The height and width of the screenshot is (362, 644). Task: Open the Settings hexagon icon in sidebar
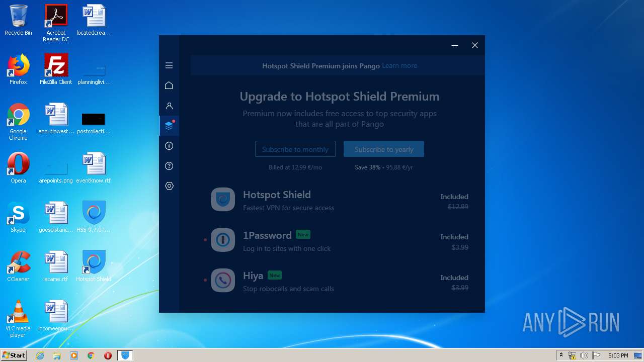pyautogui.click(x=169, y=186)
